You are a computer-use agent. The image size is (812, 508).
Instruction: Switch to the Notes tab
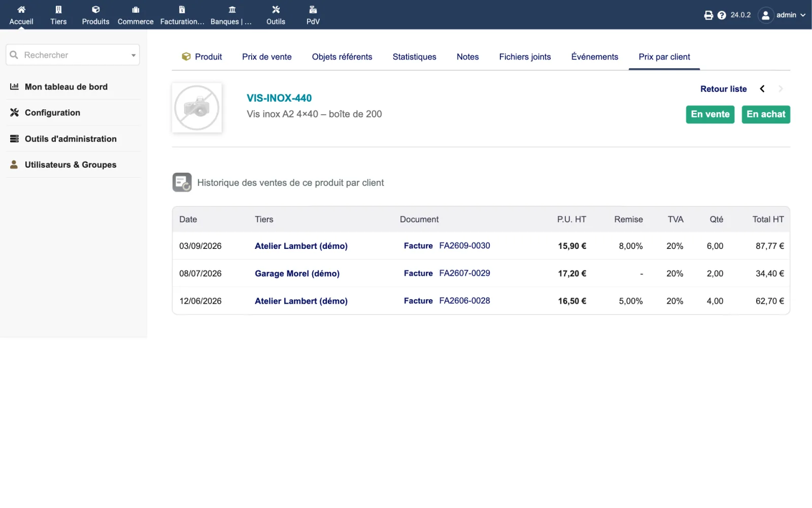pyautogui.click(x=467, y=57)
